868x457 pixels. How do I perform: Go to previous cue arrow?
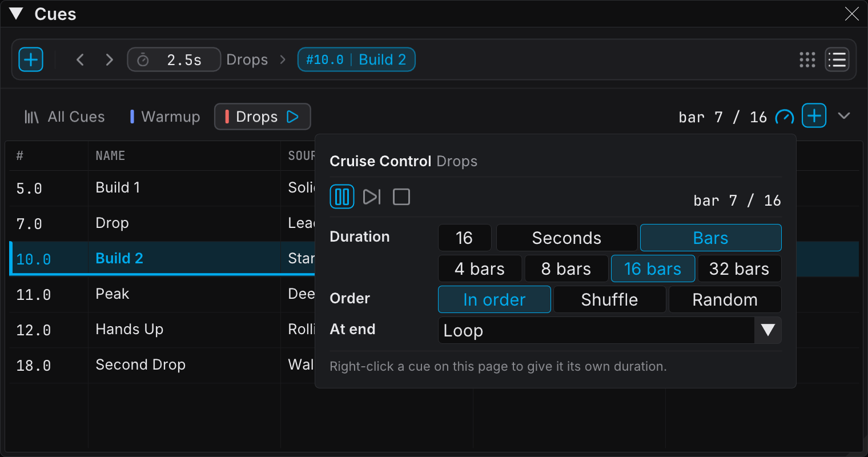(80, 59)
